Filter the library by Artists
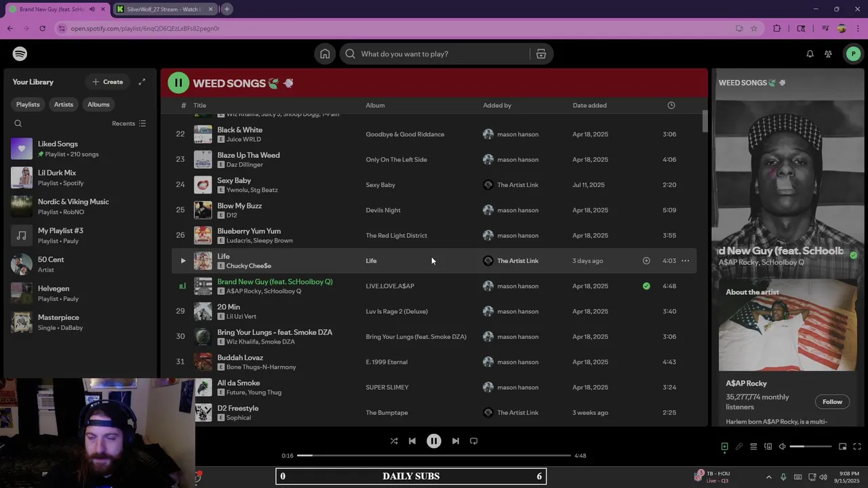Viewport: 868px width, 488px height. [x=64, y=104]
